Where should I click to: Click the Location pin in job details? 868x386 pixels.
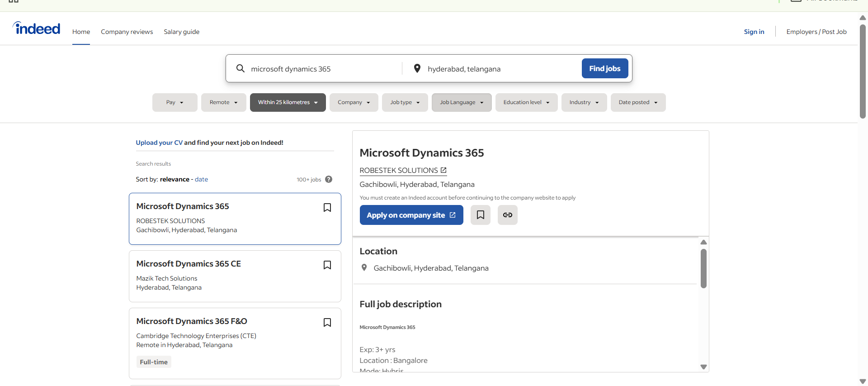[x=364, y=267]
